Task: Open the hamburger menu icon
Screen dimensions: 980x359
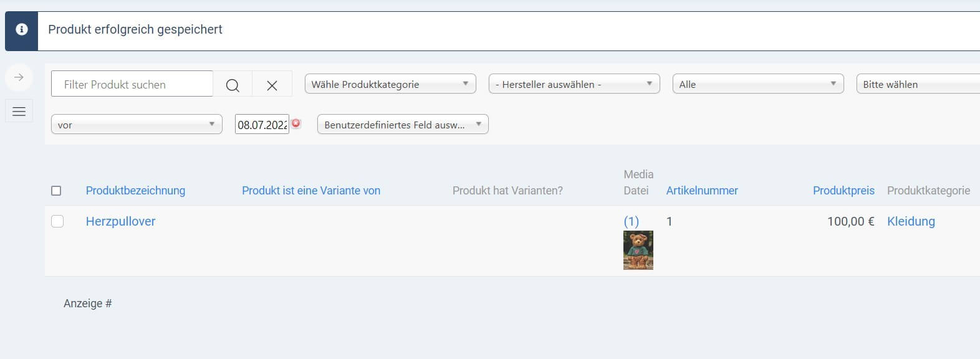Action: (x=19, y=112)
